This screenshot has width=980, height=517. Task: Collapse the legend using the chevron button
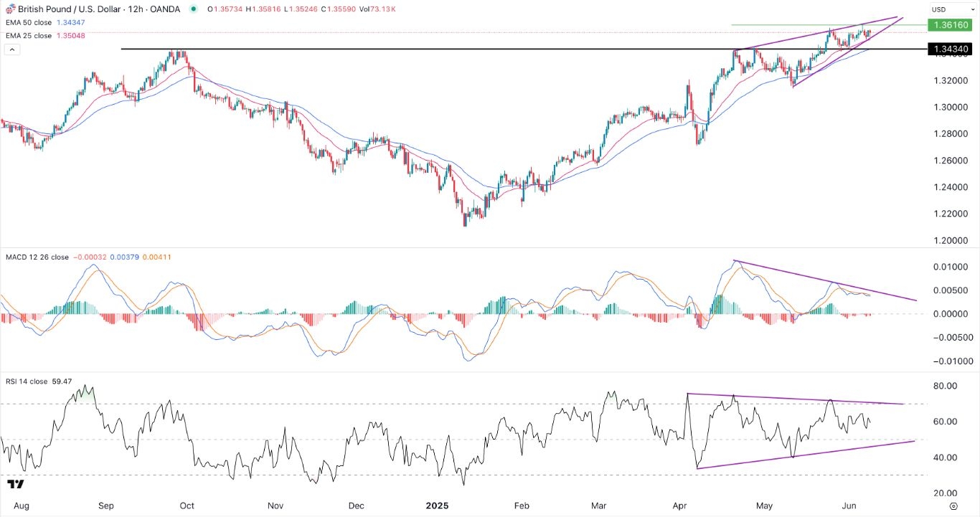(11, 49)
